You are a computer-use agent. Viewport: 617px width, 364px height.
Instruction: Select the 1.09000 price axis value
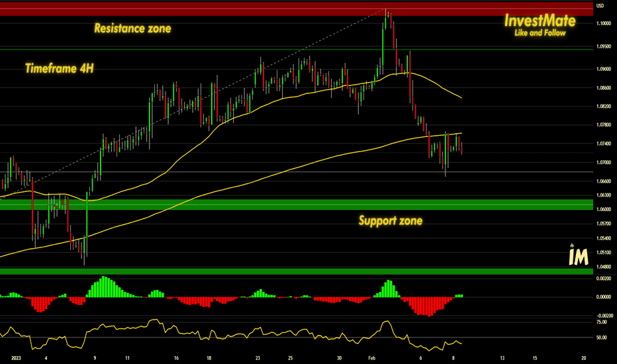coord(604,69)
